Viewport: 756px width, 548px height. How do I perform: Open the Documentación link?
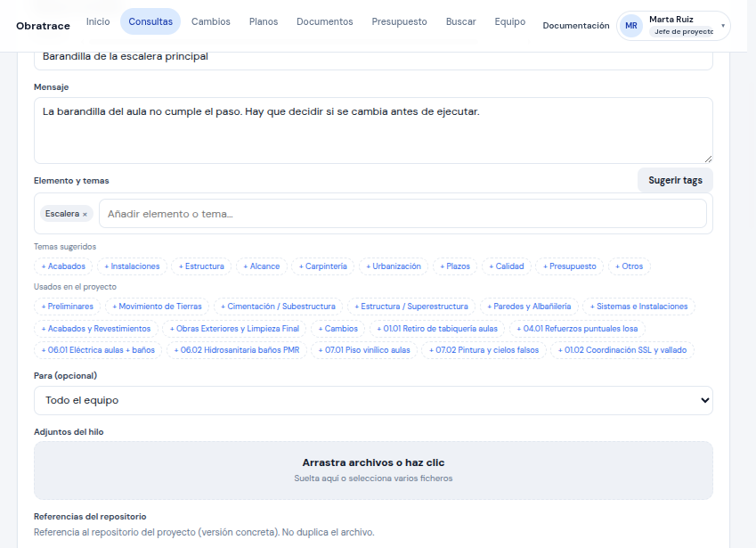(575, 26)
